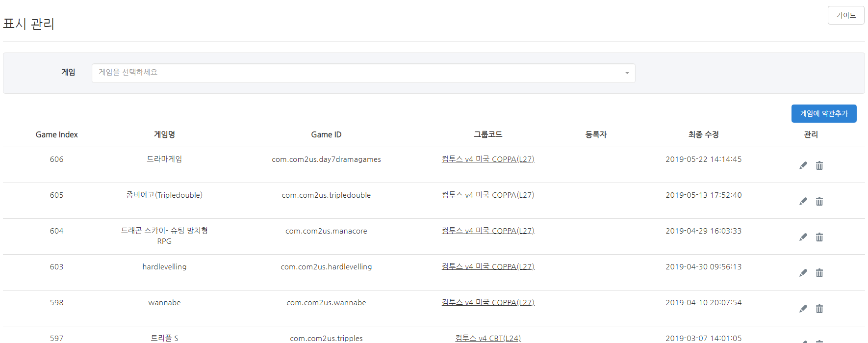This screenshot has height=343, width=868.
Task: Open 컴투스 v4 미국 COPPA(L27) link in row 604
Action: 488,231
